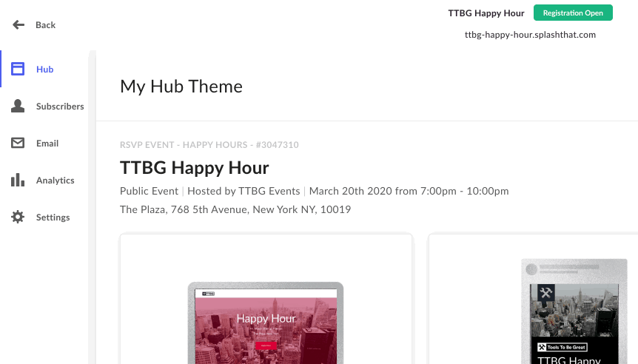Open ttbg-happy-hour.splashthat.com link
638x364 pixels.
530,35
